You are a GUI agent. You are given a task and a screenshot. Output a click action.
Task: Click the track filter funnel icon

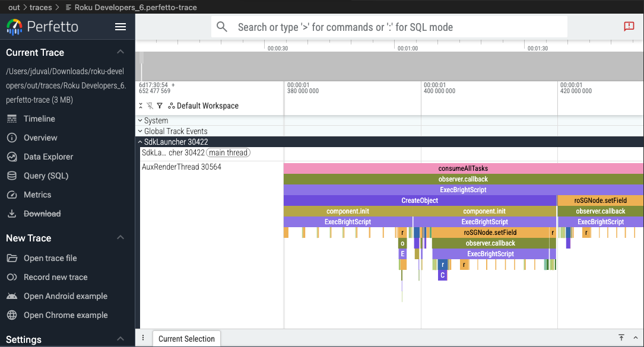[160, 106]
